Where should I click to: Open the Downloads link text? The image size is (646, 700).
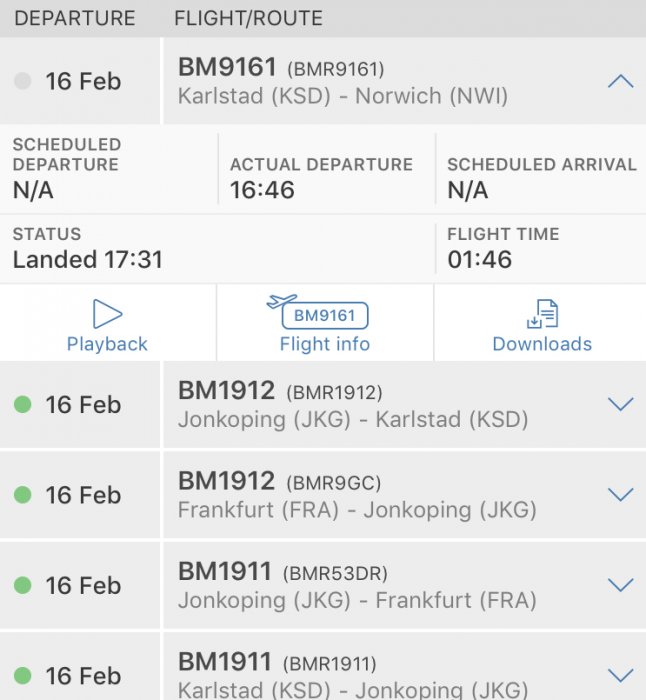[x=542, y=344]
